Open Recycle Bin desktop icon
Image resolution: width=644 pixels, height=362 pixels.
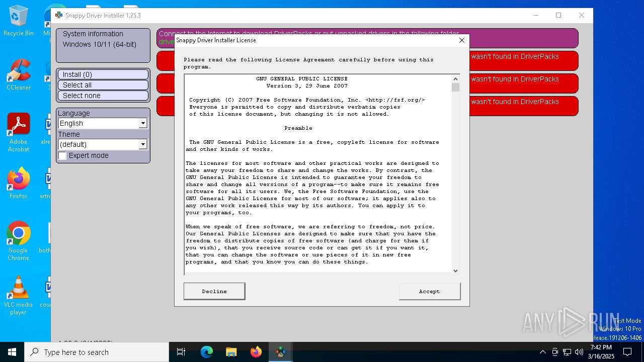click(19, 21)
